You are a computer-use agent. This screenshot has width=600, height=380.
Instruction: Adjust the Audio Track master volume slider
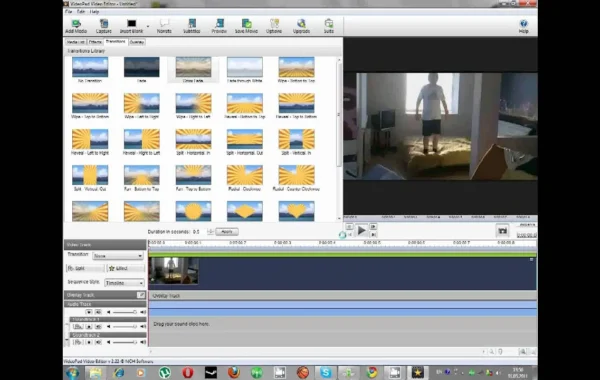click(124, 312)
